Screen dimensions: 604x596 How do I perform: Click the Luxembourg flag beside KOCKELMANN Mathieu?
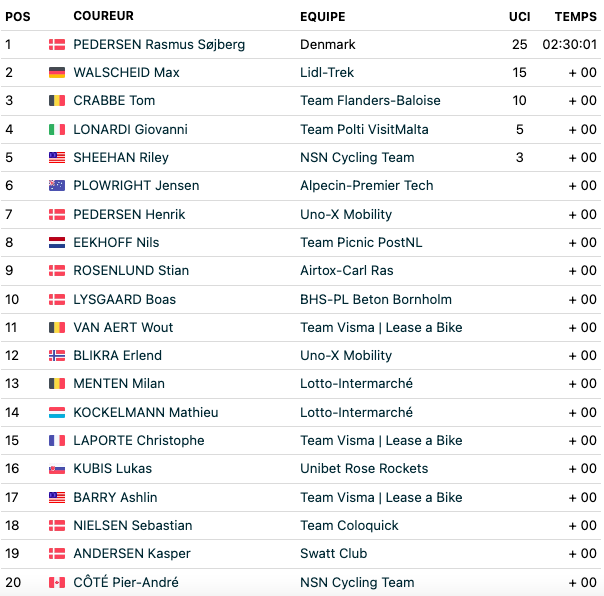(57, 413)
